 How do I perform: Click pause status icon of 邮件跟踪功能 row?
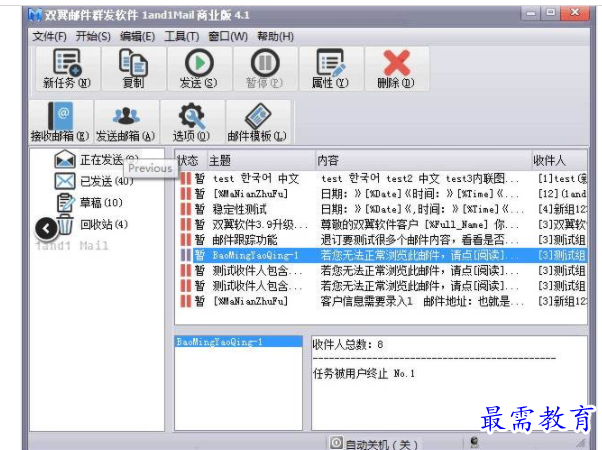(186, 240)
